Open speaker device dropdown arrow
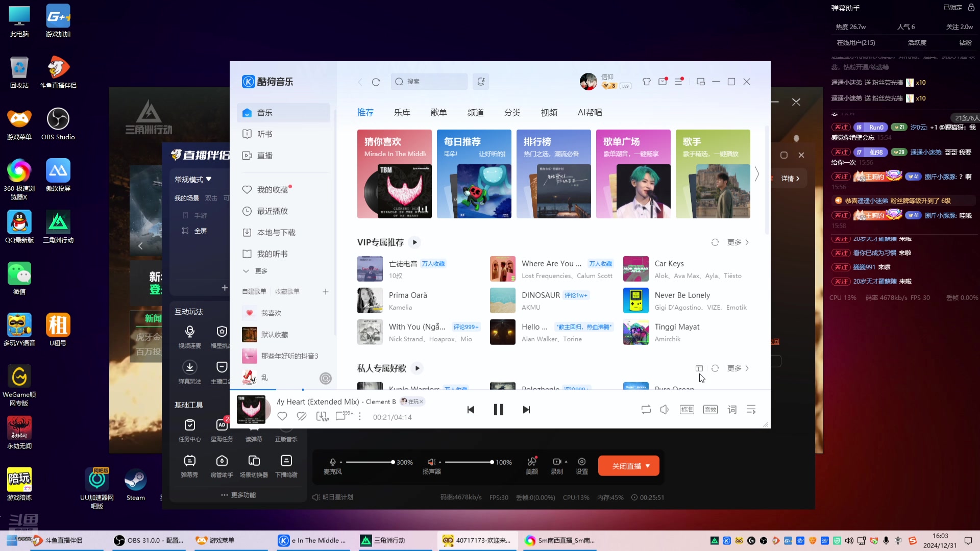980x551 pixels. click(440, 462)
